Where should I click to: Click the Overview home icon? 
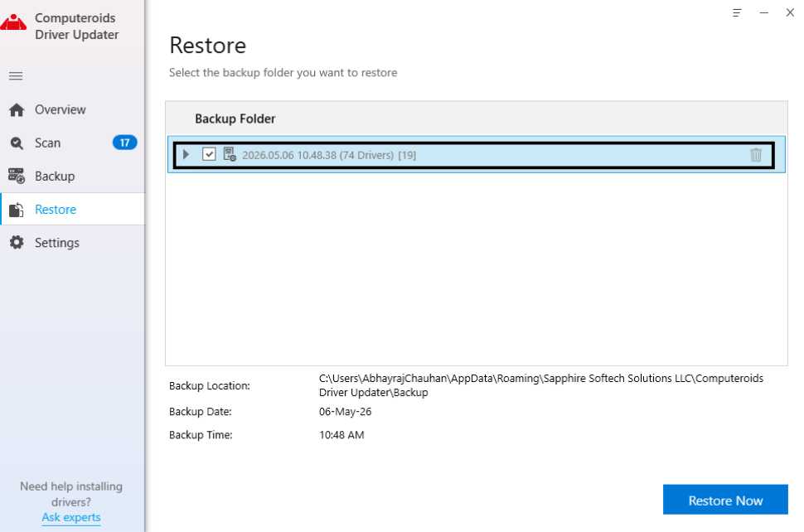click(x=17, y=109)
